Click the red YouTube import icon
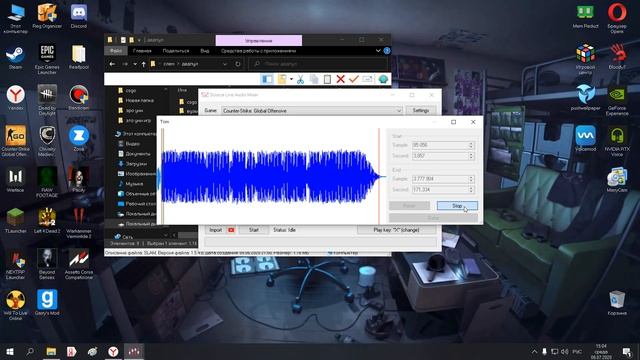This screenshot has height=360, width=640. pos(231,230)
